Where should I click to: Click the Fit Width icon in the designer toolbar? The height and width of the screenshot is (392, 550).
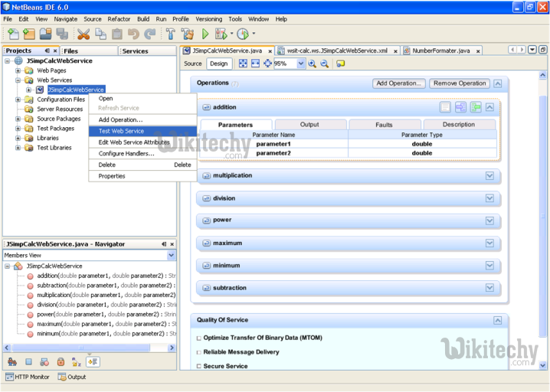tap(255, 64)
